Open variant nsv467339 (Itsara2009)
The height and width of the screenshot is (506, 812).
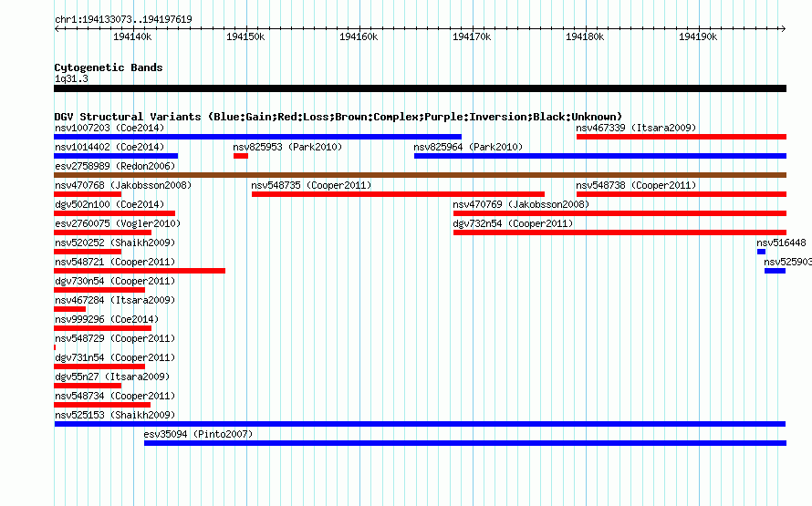pyautogui.click(x=636, y=128)
